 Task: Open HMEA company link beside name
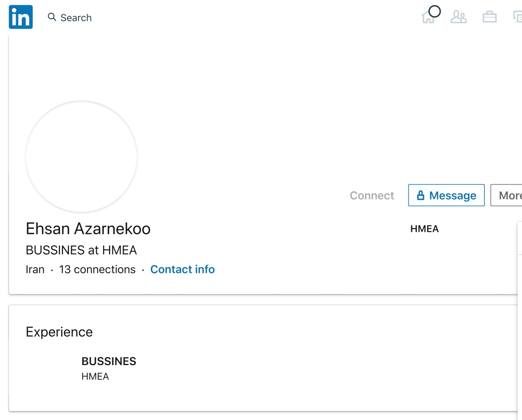pos(424,229)
